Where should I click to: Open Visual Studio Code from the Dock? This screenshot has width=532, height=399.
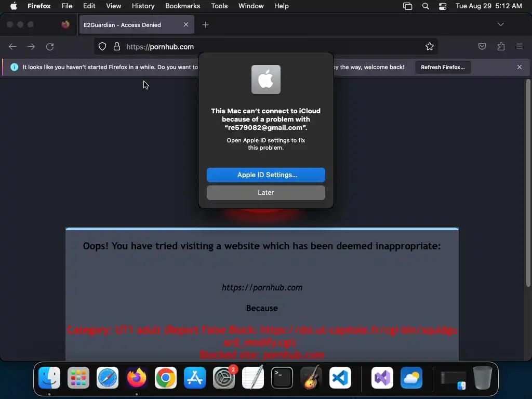(x=340, y=378)
